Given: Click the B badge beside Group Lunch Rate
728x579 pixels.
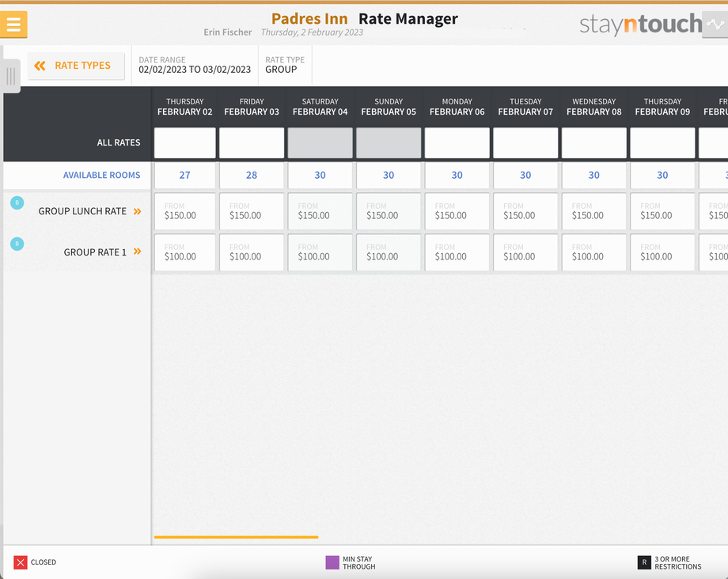Looking at the screenshot, I should tap(17, 202).
